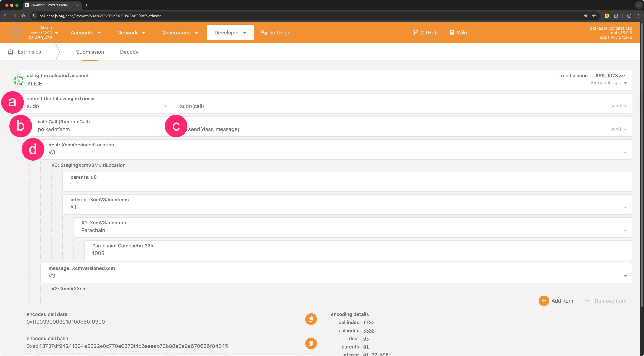This screenshot has height=356, width=644.
Task: Click the parents u8 input field
Action: [x=347, y=181]
